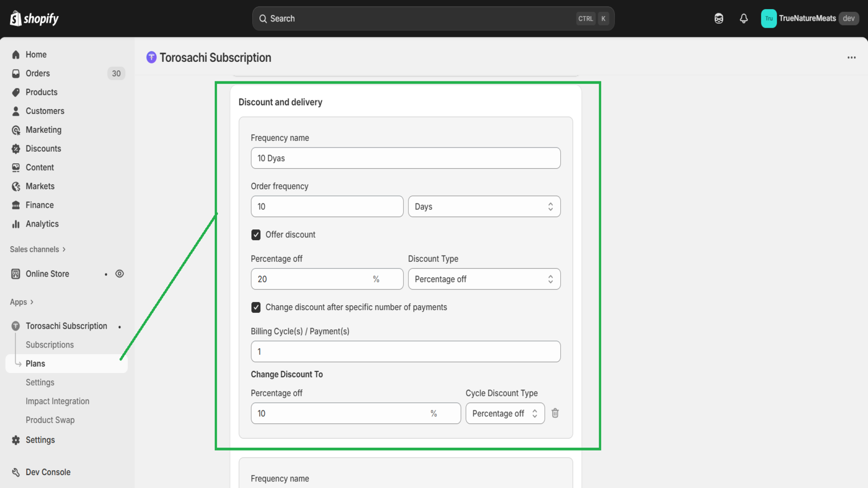Click the Marketing label in the sidebar
Image resolution: width=868 pixels, height=488 pixels.
click(x=43, y=130)
